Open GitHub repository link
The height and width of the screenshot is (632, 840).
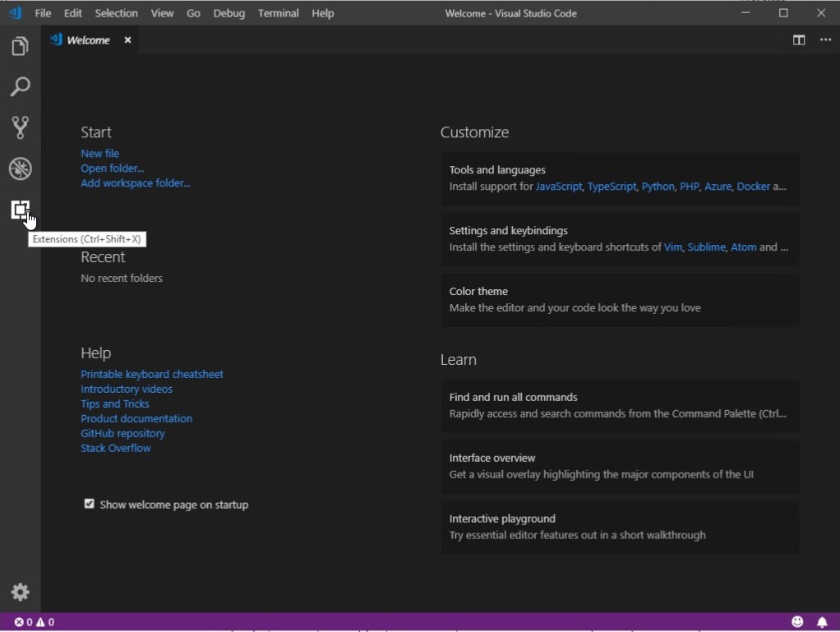point(122,433)
